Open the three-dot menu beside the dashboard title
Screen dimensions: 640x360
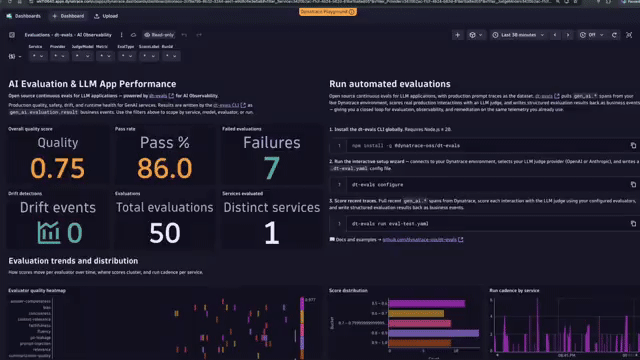[121, 35]
